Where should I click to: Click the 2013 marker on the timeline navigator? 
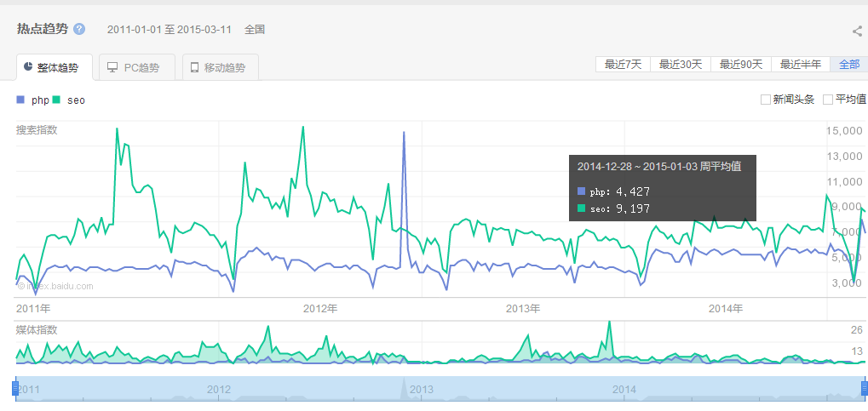coord(422,390)
